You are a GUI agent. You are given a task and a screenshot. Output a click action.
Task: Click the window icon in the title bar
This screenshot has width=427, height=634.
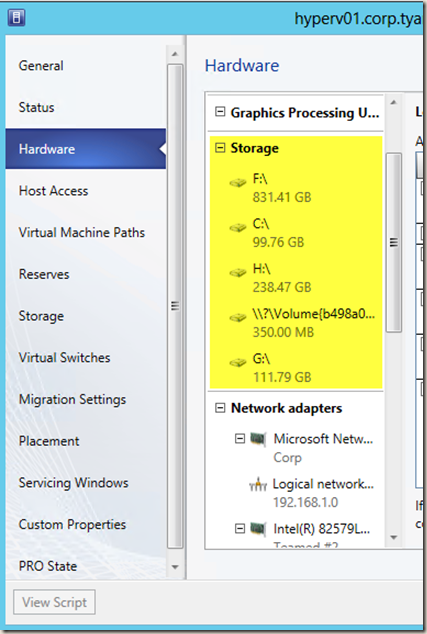(17, 17)
